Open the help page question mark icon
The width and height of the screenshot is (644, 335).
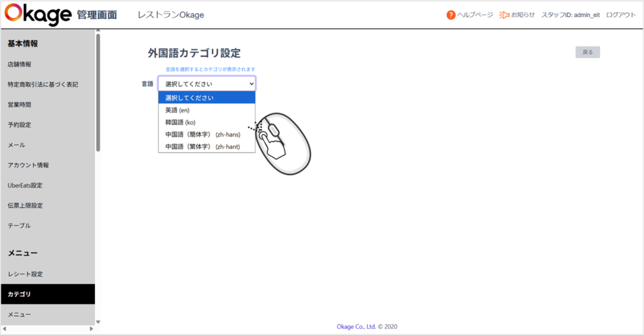point(451,15)
